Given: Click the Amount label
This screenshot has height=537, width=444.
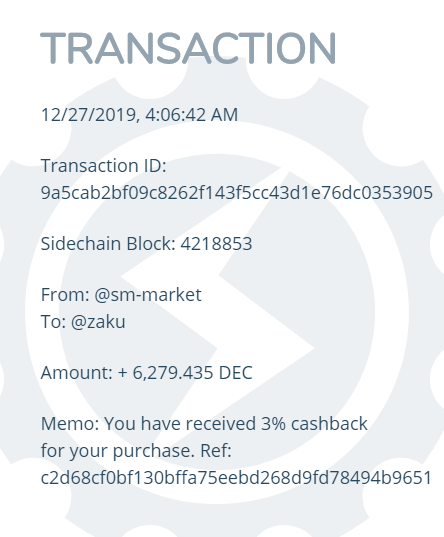Looking at the screenshot, I should 77,373.
